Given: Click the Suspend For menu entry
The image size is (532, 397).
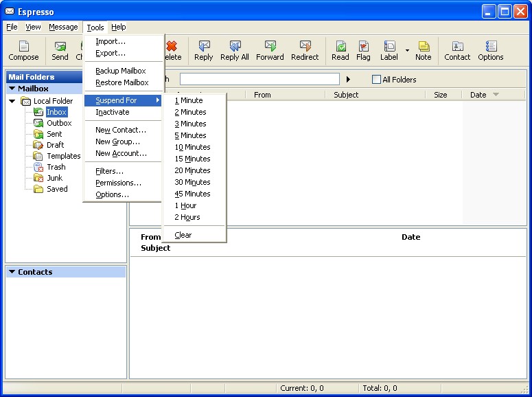Looking at the screenshot, I should 123,100.
